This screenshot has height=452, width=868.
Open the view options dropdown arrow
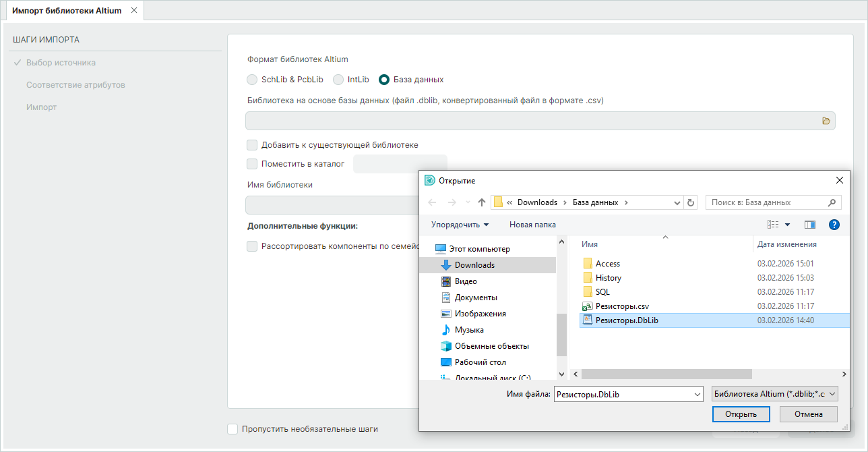(x=787, y=225)
